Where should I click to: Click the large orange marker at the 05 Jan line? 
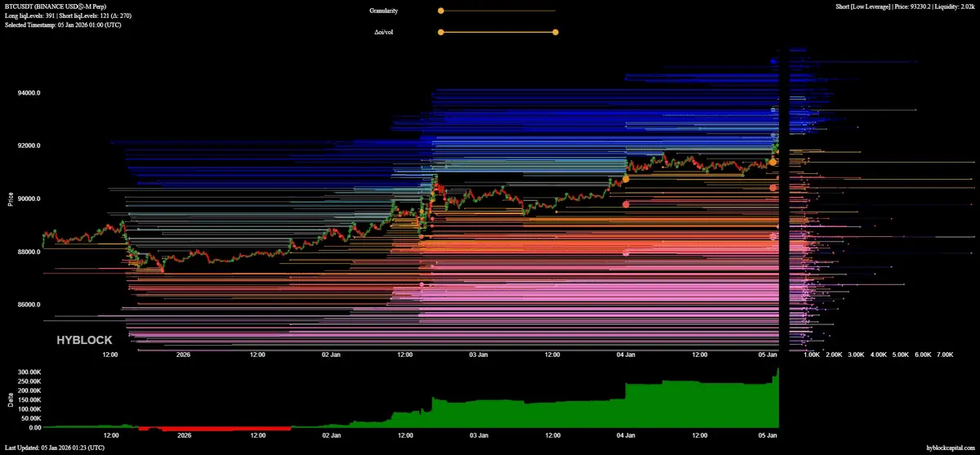pos(773,162)
